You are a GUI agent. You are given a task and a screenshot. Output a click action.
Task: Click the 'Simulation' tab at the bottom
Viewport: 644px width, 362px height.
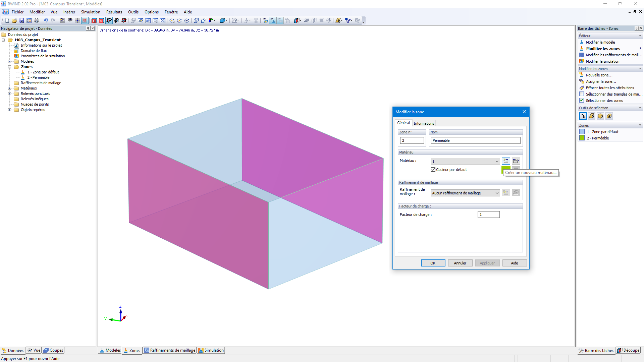pos(212,350)
